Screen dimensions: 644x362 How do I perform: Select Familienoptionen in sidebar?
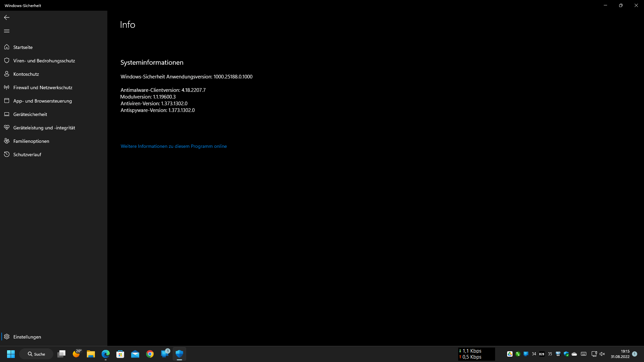click(x=54, y=141)
